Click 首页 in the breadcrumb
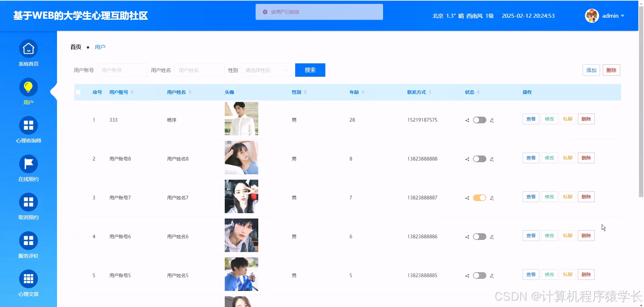 click(x=75, y=47)
